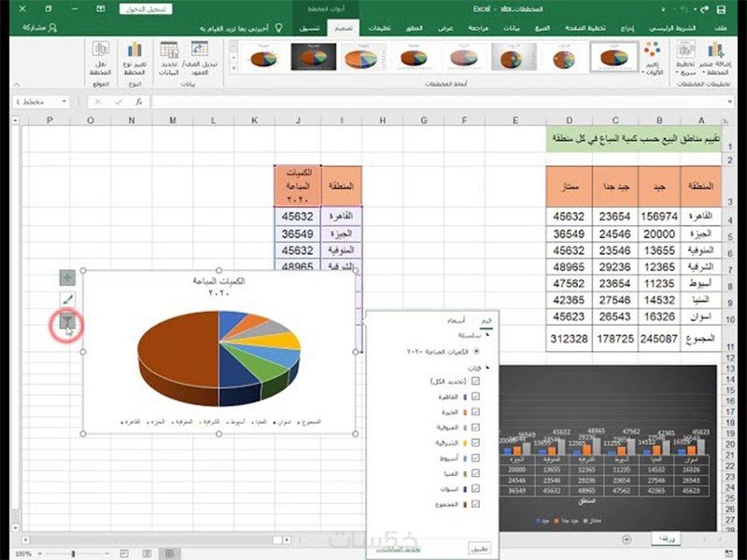Image resolution: width=747 pixels, height=560 pixels.
Task: Click the Select Data icon (تحديد البيانات)
Action: 169,49
